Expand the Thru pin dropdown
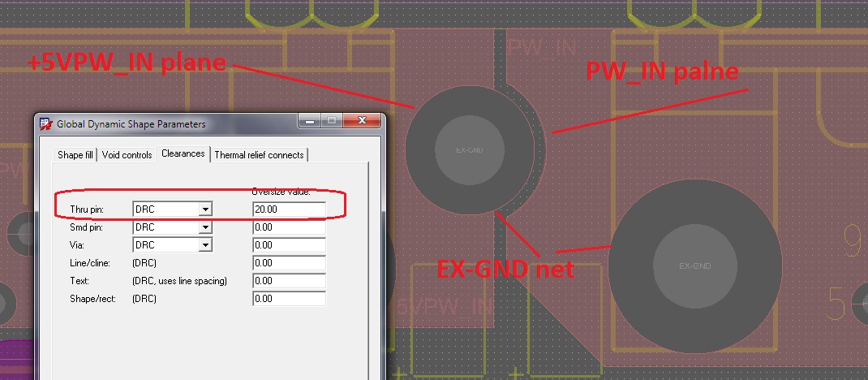The width and height of the screenshot is (868, 380). (x=205, y=209)
